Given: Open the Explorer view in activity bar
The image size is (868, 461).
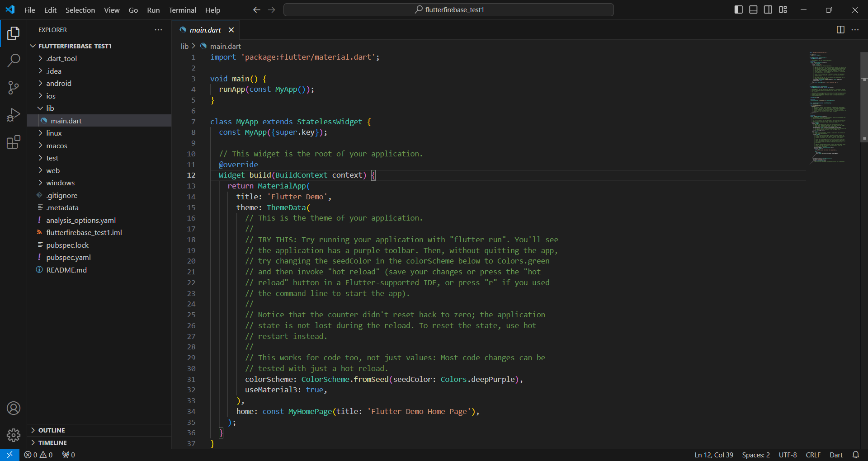Looking at the screenshot, I should click(14, 33).
